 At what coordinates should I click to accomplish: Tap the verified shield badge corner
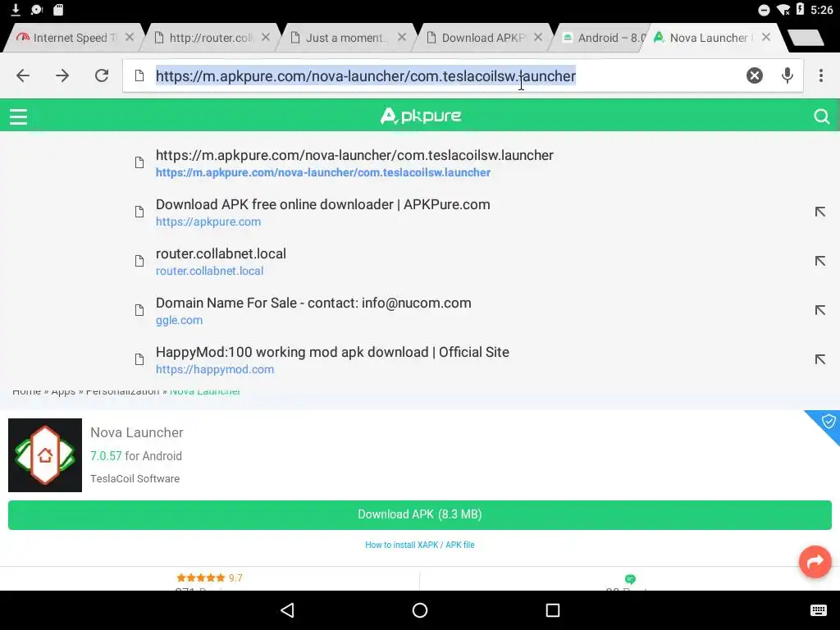(x=828, y=422)
